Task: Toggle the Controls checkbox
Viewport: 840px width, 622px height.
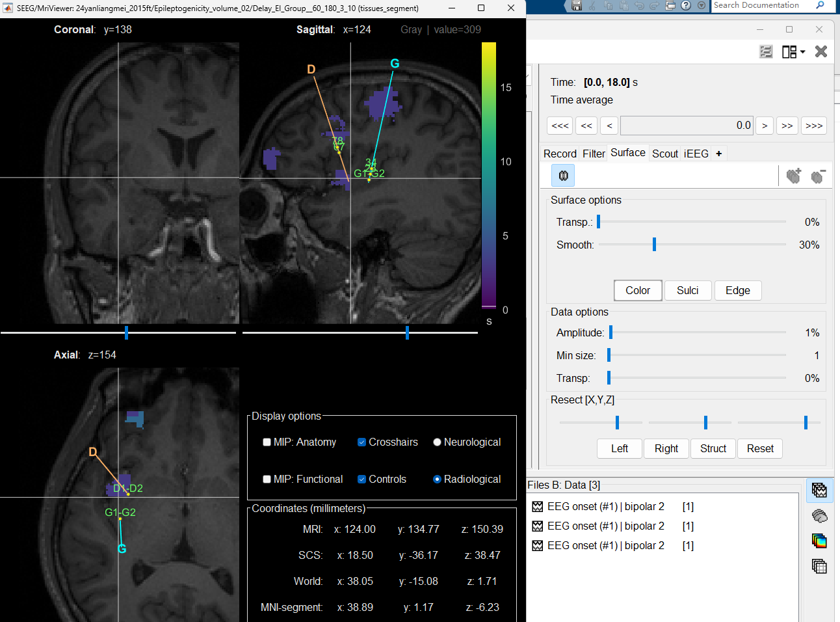Action: coord(361,480)
